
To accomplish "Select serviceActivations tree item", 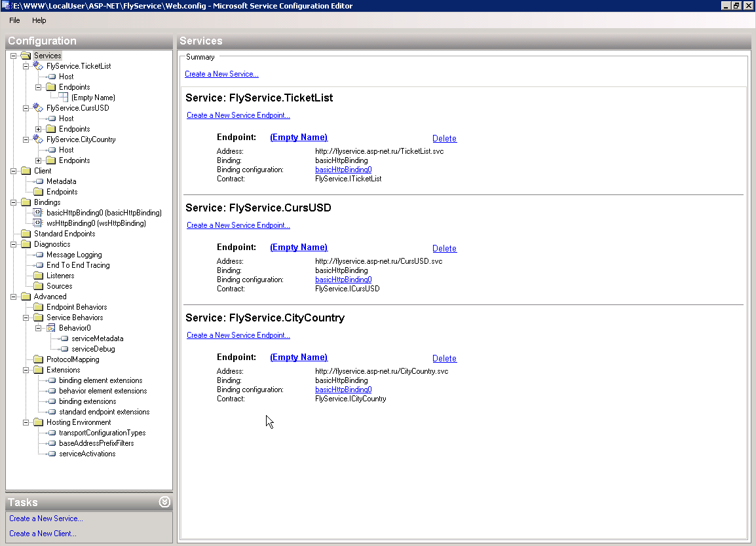I will (87, 454).
